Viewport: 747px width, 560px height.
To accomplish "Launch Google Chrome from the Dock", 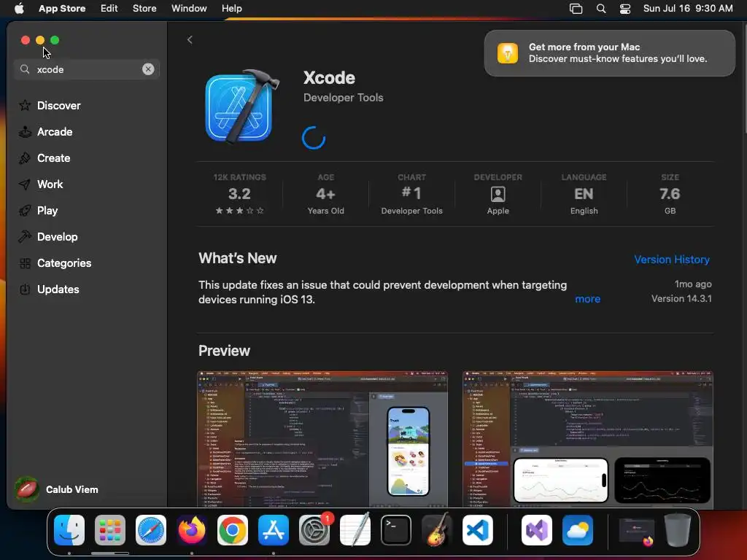I will pos(233,530).
